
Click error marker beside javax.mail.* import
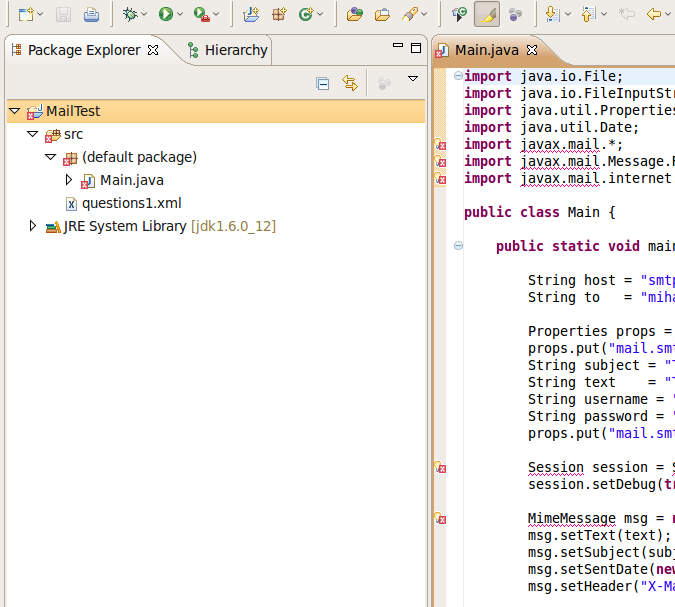[440, 144]
